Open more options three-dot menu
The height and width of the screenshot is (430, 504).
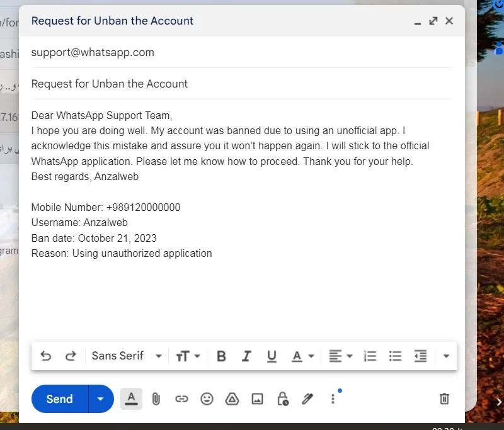pyautogui.click(x=333, y=399)
